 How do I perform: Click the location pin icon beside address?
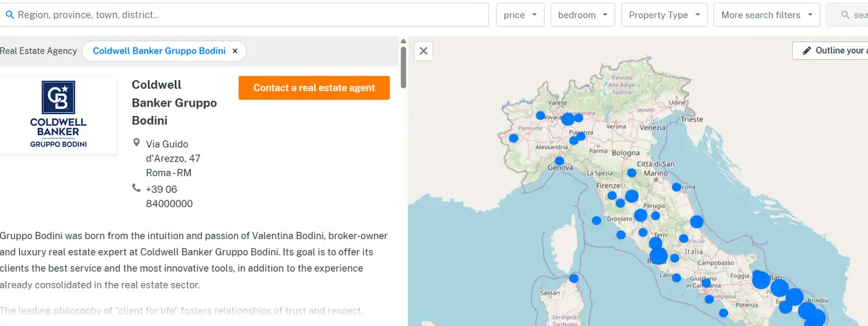pos(136,143)
